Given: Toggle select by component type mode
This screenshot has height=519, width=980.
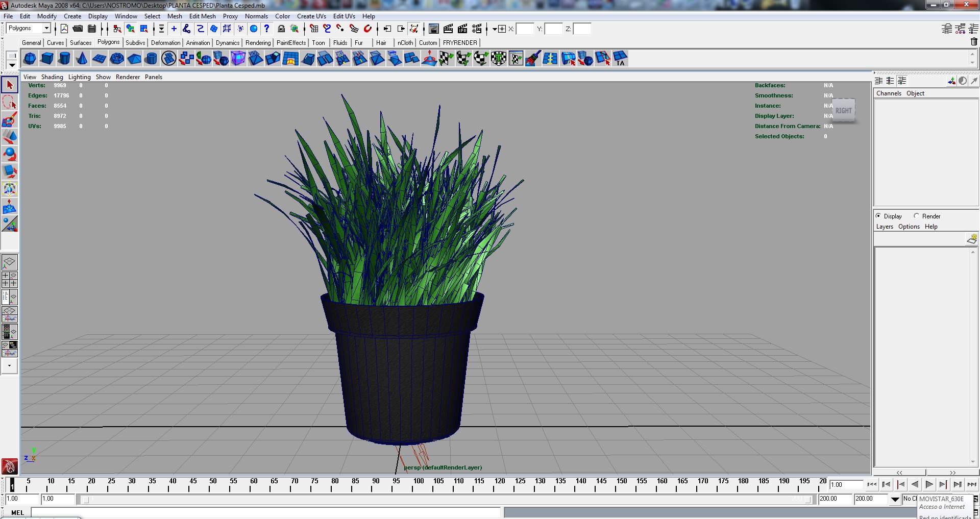Looking at the screenshot, I should pos(144,29).
